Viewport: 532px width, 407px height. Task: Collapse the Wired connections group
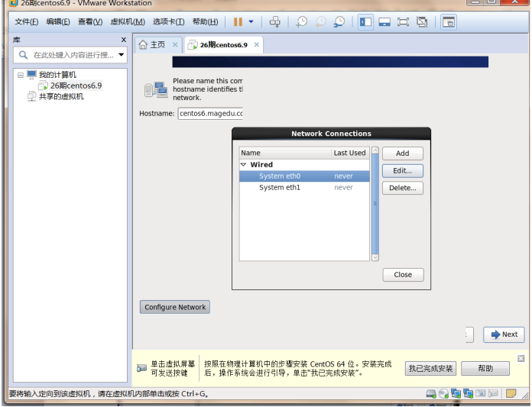243,165
